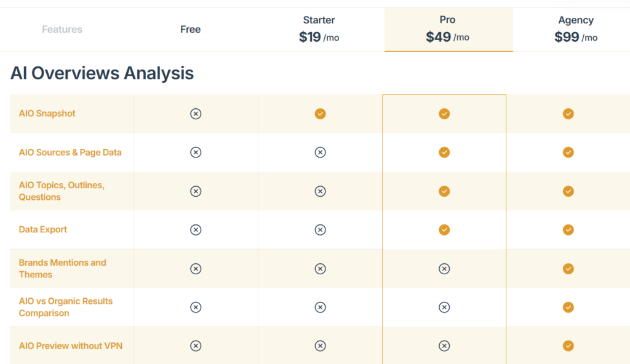
Task: Open the AIO Snapshot feature link
Action: (x=47, y=114)
